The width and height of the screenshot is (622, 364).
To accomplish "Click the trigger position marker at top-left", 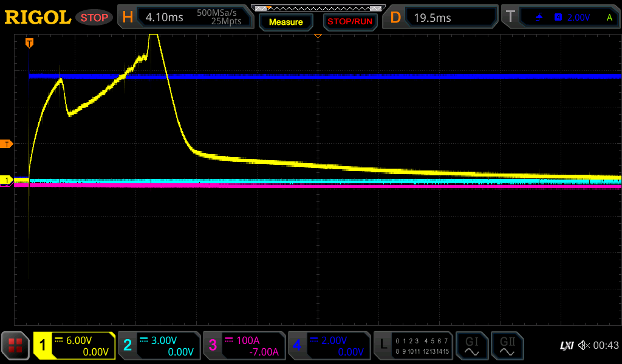I will tap(29, 43).
